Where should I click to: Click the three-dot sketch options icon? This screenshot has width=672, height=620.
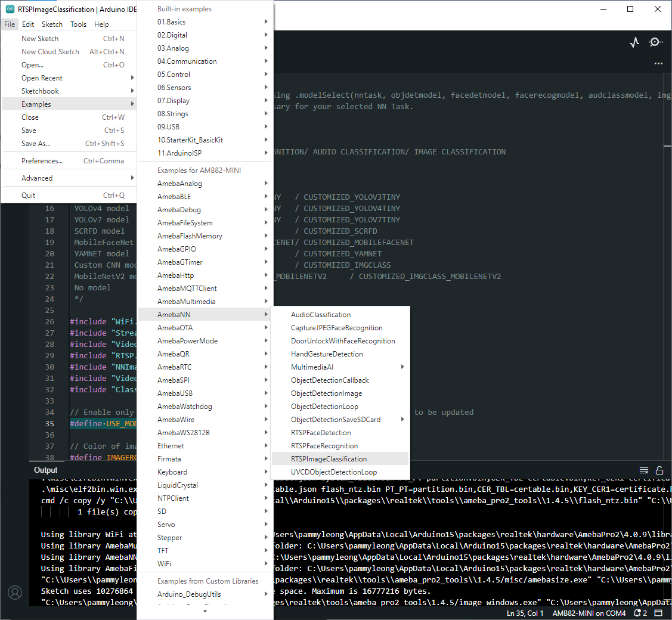tap(658, 63)
